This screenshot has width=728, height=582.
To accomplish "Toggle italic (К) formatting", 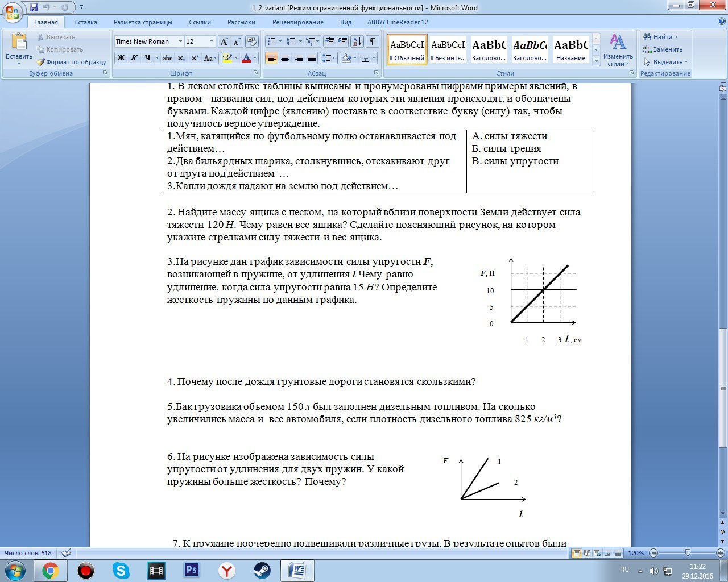I will pyautogui.click(x=134, y=58).
